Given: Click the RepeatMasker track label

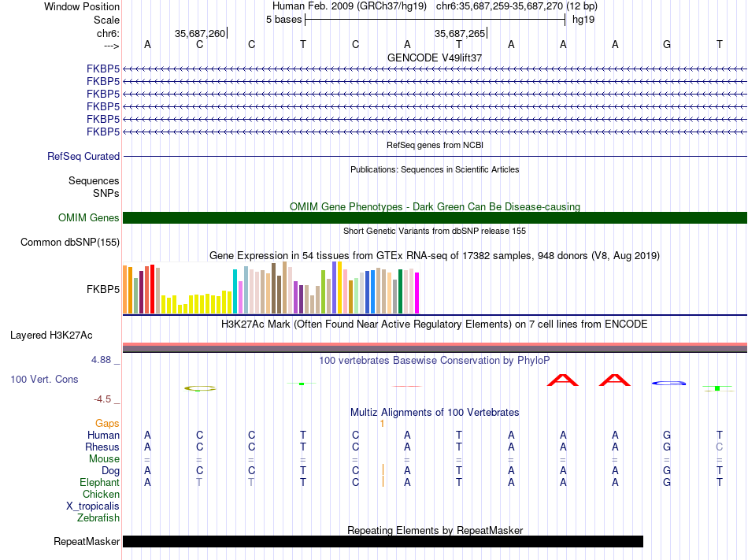Looking at the screenshot, I should (x=87, y=541).
